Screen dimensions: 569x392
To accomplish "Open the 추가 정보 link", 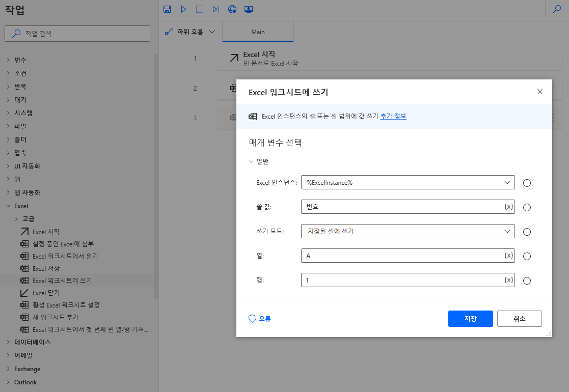I will pyautogui.click(x=393, y=117).
